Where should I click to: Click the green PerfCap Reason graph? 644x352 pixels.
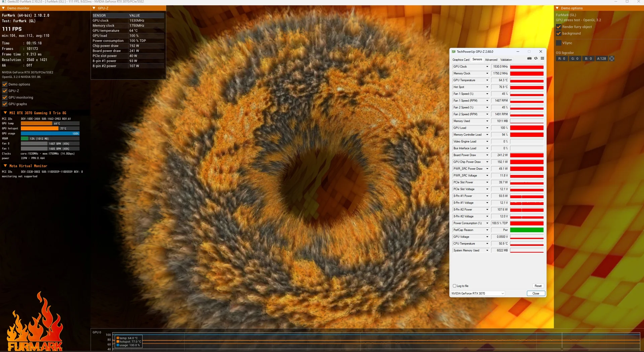pos(527,230)
